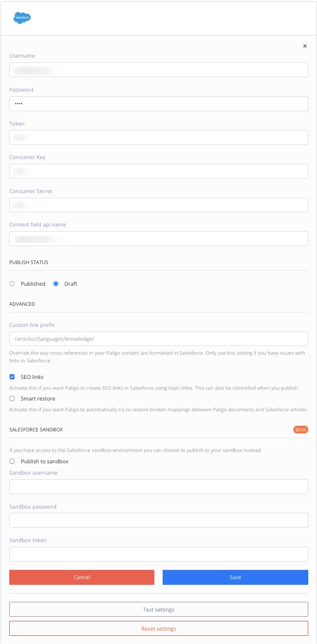Click the Reset settings button

(158, 629)
